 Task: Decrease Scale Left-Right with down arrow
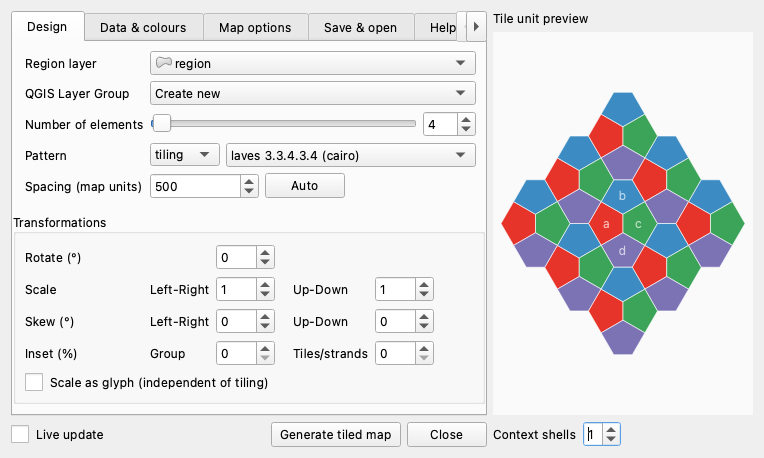[265, 295]
